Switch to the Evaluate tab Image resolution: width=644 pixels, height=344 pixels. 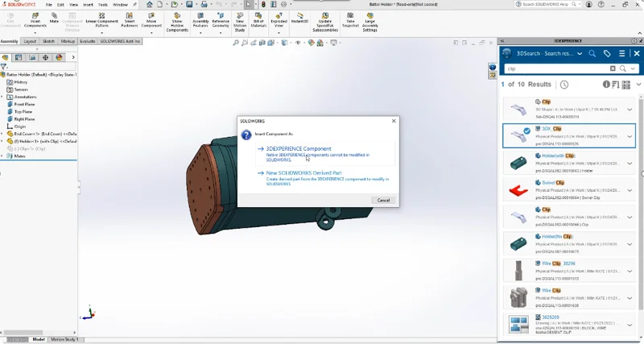(x=87, y=41)
